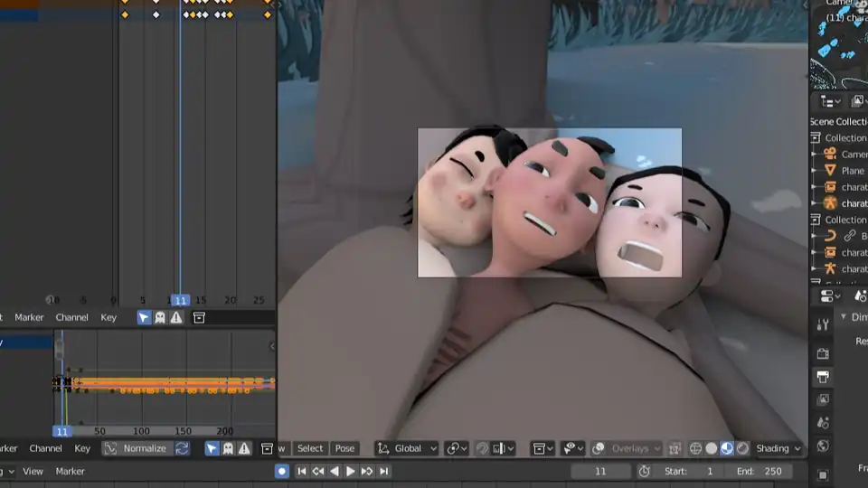Toggle auto normalization refresh icon
Screen dimensions: 868x488
pos(182,449)
